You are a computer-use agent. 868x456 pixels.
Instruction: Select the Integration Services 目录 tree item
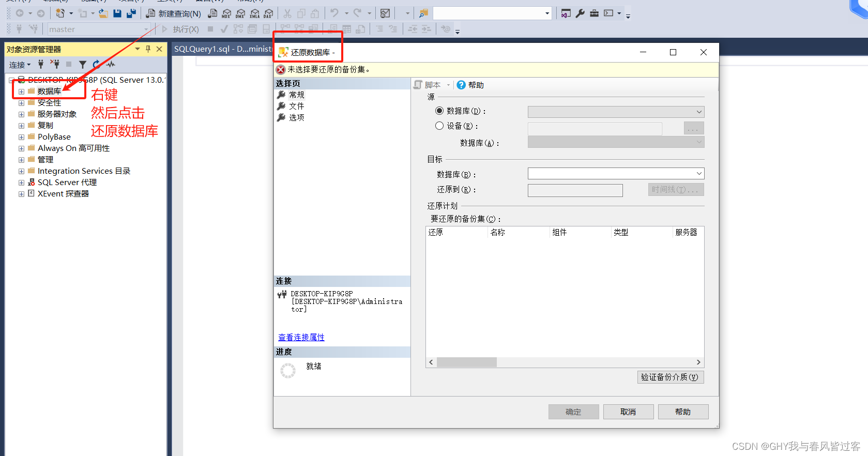[x=84, y=171]
